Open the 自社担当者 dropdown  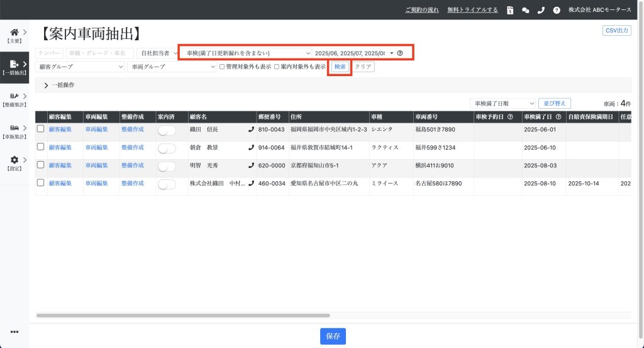(158, 53)
